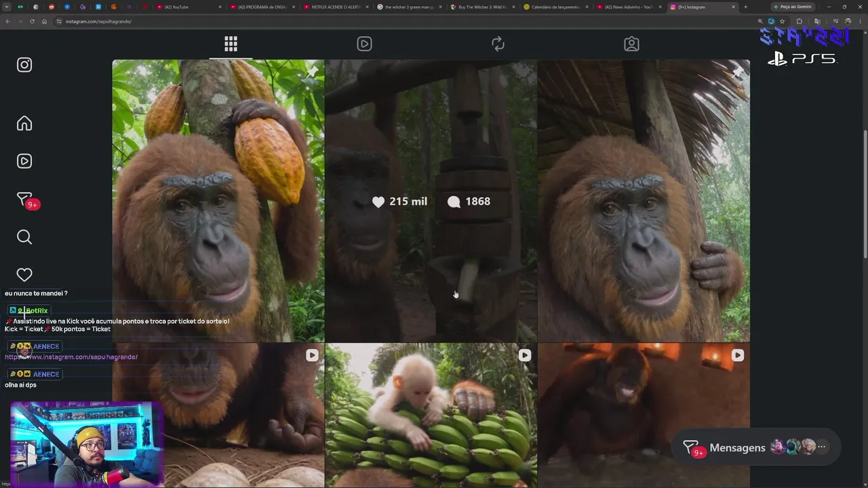The width and height of the screenshot is (868, 488).
Task: Switch to the tagged photos tab
Action: coord(631,44)
